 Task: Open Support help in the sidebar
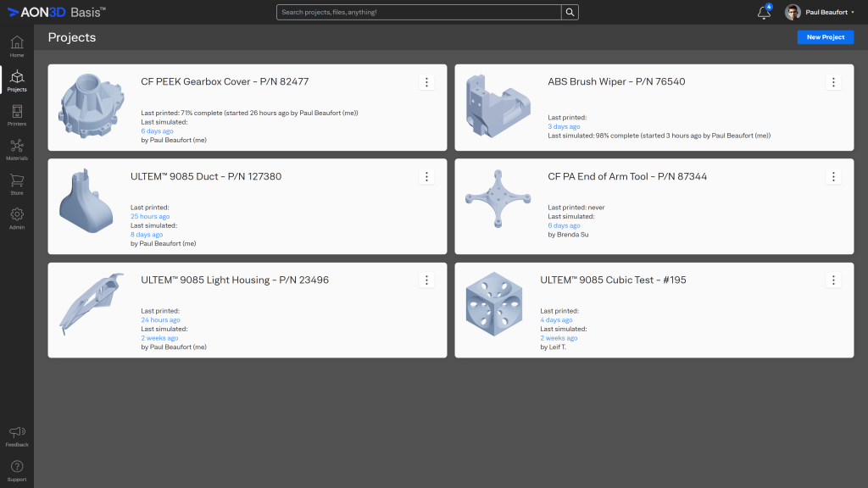tap(17, 471)
